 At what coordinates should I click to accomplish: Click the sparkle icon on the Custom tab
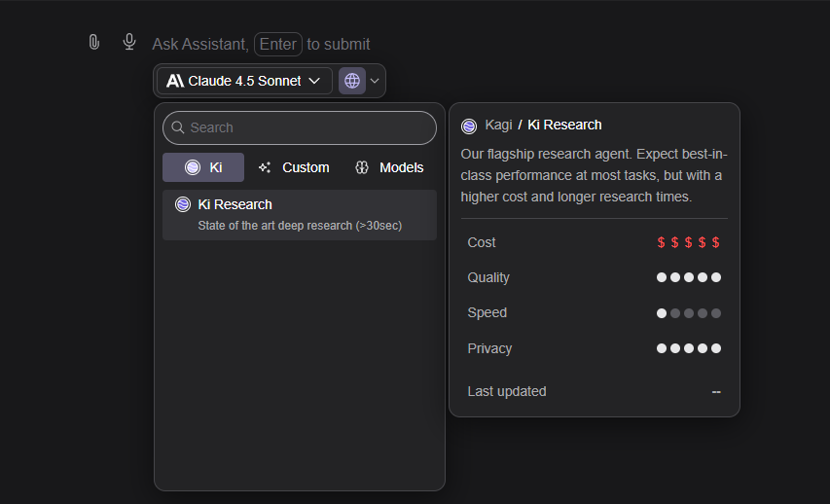(x=265, y=167)
